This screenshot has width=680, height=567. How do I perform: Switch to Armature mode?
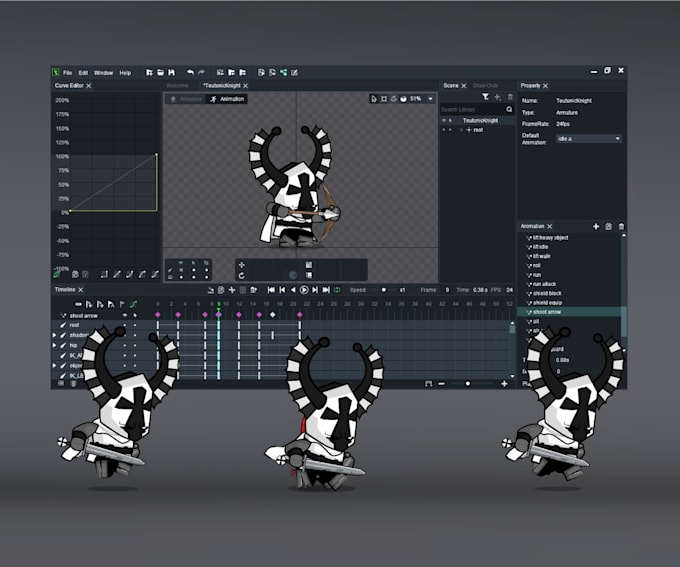click(186, 99)
